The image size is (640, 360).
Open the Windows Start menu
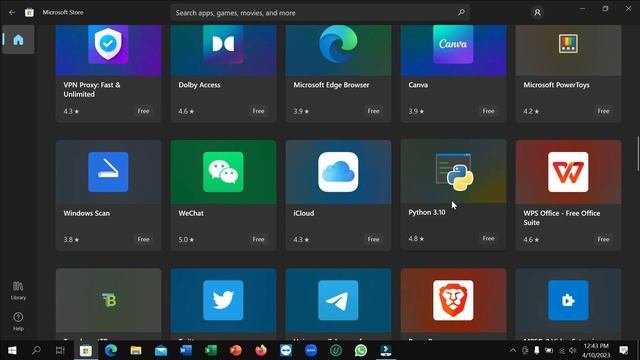point(12,351)
